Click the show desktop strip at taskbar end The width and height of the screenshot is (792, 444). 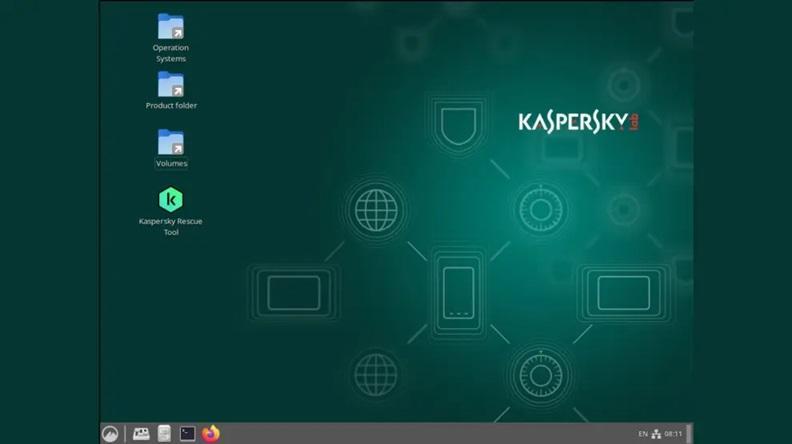[689, 434]
